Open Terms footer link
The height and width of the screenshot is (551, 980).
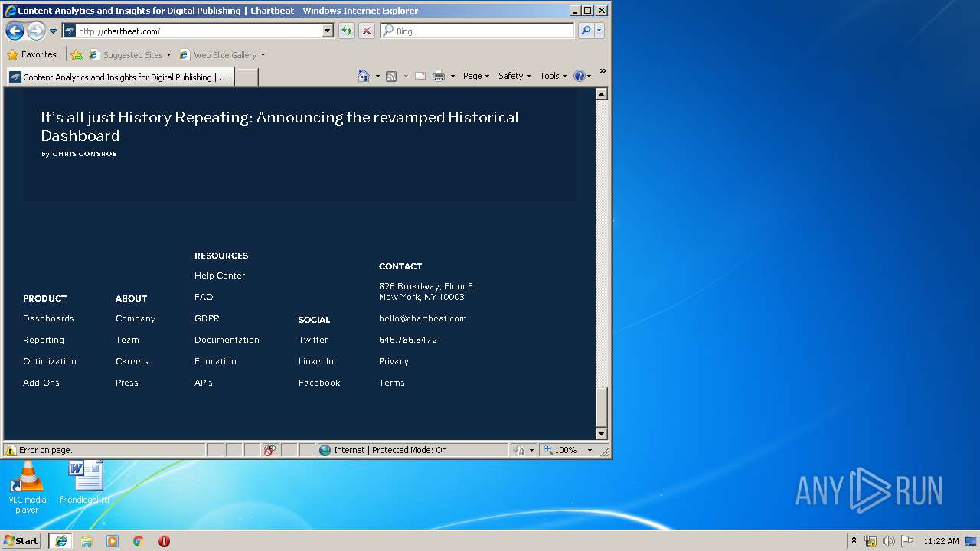pos(392,383)
